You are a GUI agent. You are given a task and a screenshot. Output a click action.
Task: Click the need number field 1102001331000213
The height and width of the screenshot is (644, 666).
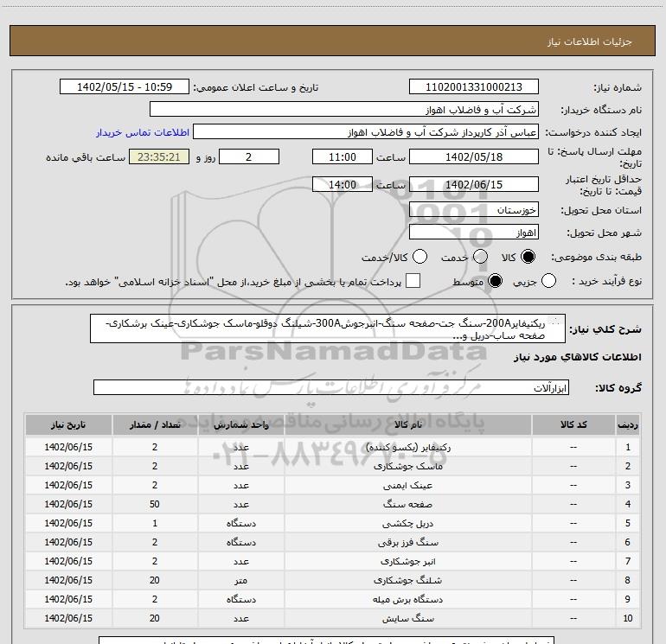tap(474, 86)
